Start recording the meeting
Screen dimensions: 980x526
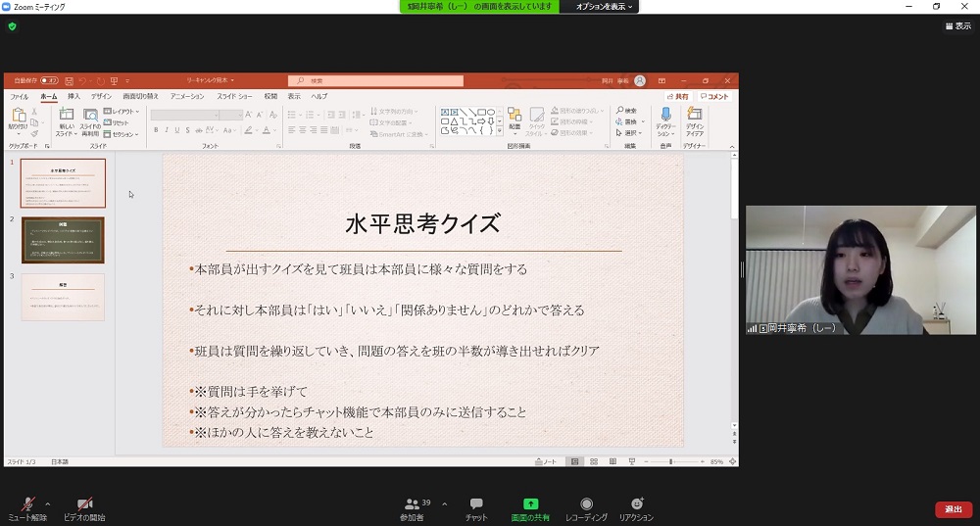tap(586, 504)
